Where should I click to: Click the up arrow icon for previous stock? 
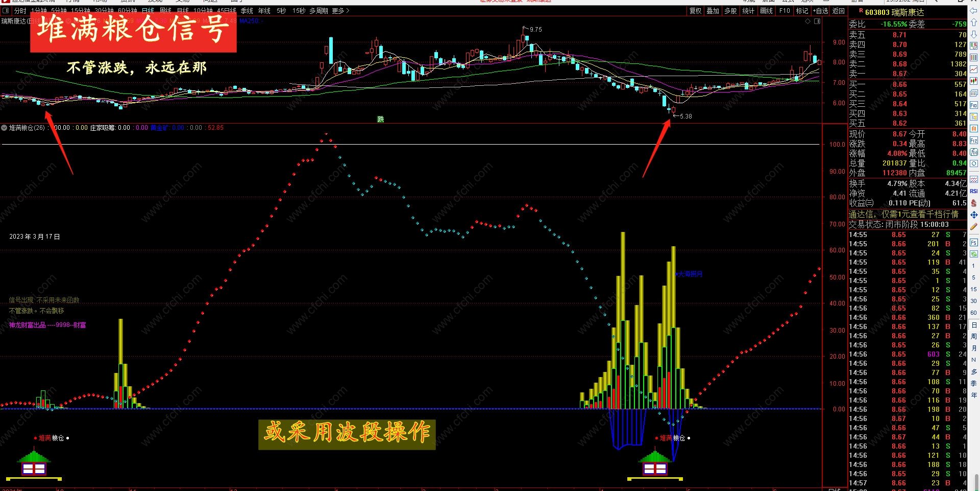point(974,22)
